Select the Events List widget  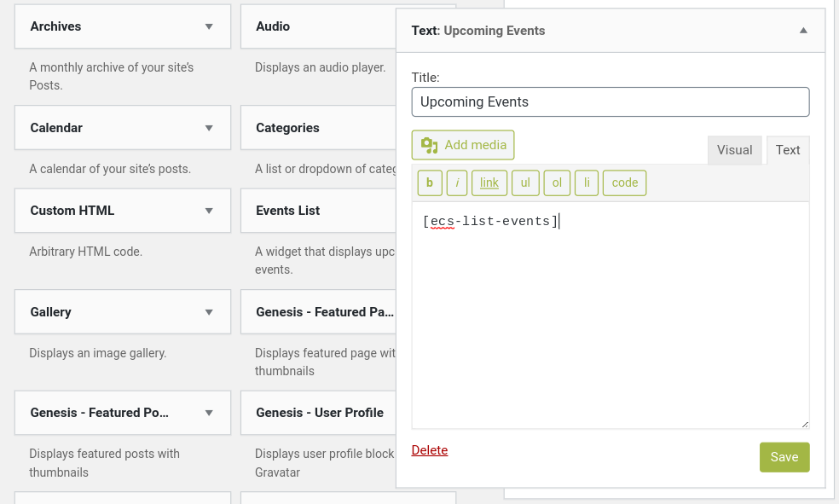[x=318, y=211]
